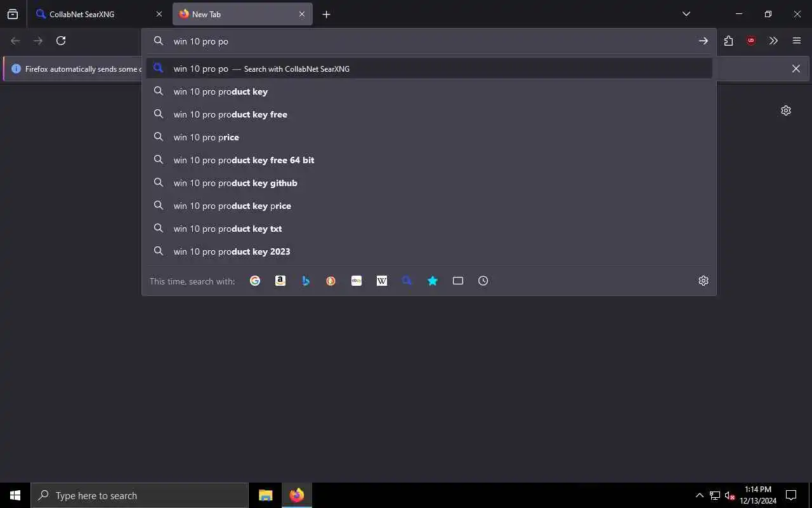Search this time with Google

point(255,281)
